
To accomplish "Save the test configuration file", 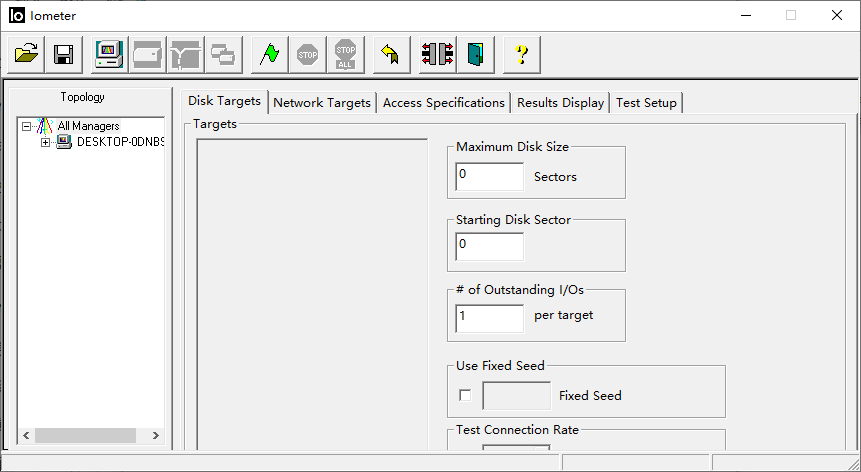I will (63, 54).
